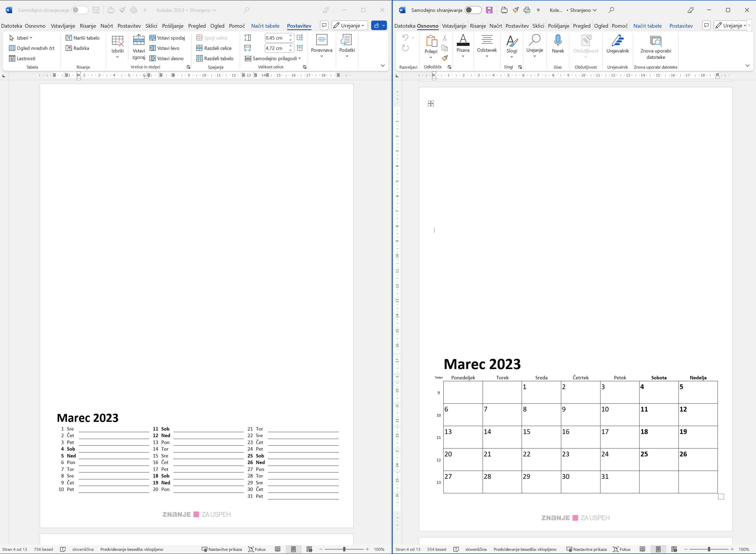Open Samodejno prilagodi autofit dropdown

(x=273, y=58)
